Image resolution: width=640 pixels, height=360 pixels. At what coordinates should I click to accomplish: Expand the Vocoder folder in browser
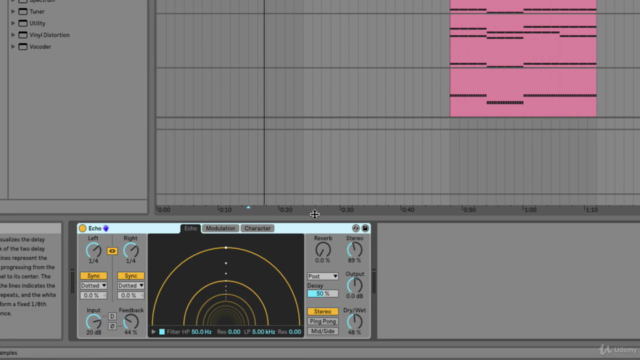pos(13,47)
